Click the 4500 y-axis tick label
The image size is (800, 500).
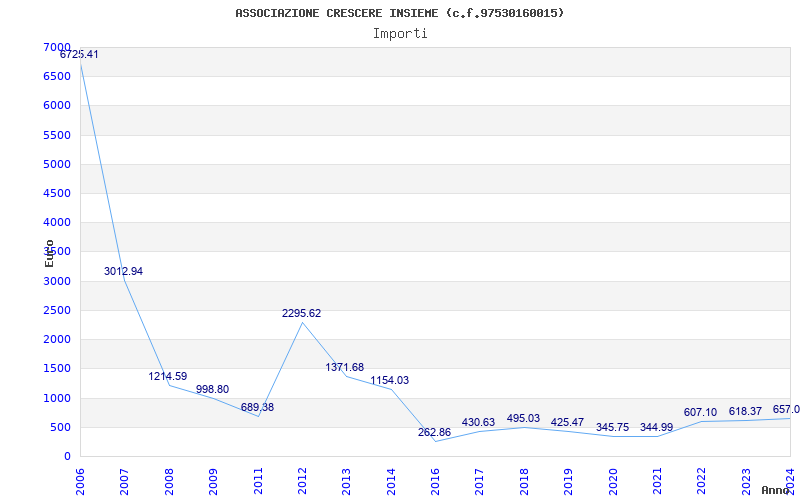pos(57,193)
